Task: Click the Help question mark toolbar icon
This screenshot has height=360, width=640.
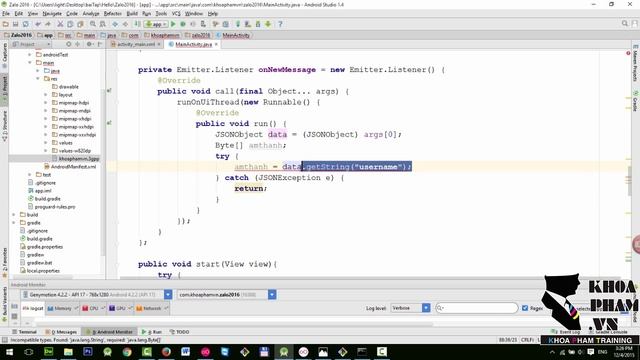Action: pyautogui.click(x=280, y=24)
